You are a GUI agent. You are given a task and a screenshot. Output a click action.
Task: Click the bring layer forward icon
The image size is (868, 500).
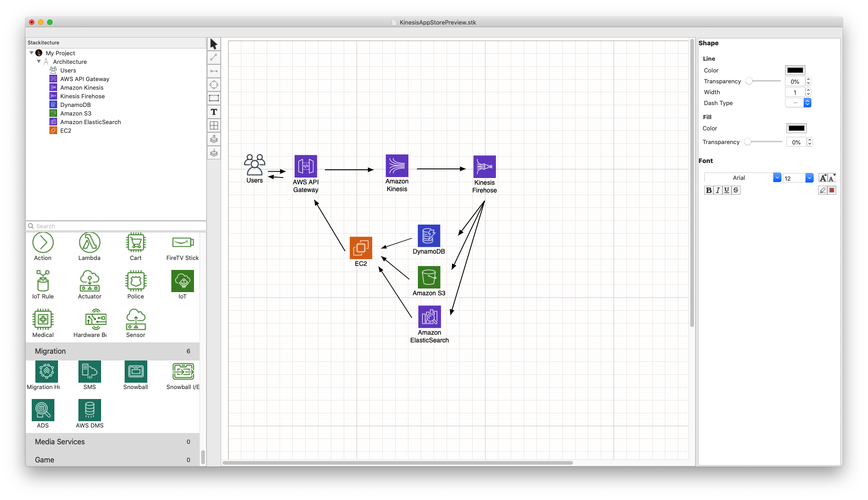214,139
